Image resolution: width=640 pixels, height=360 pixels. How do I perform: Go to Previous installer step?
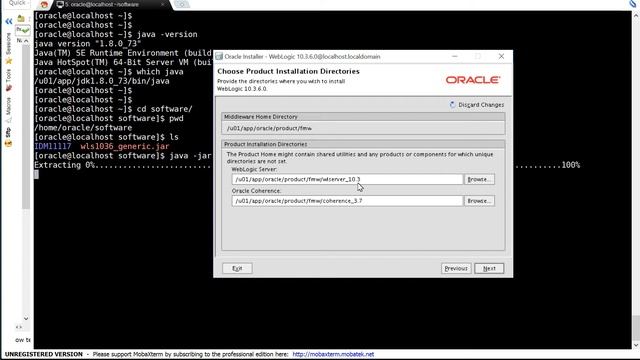click(456, 268)
